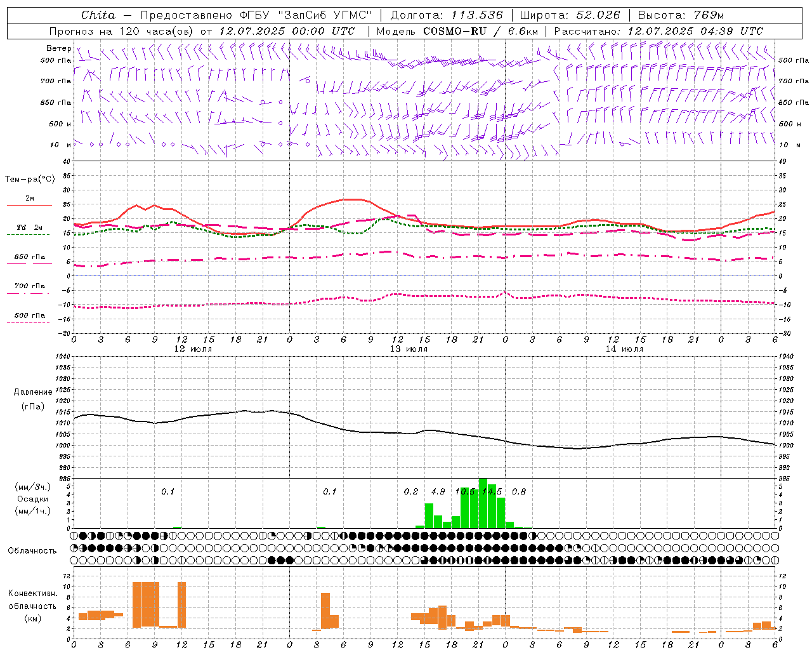812x650 pixels.
Task: Click the "700 гПа" entry in the temperature legend
Action: coord(30,286)
